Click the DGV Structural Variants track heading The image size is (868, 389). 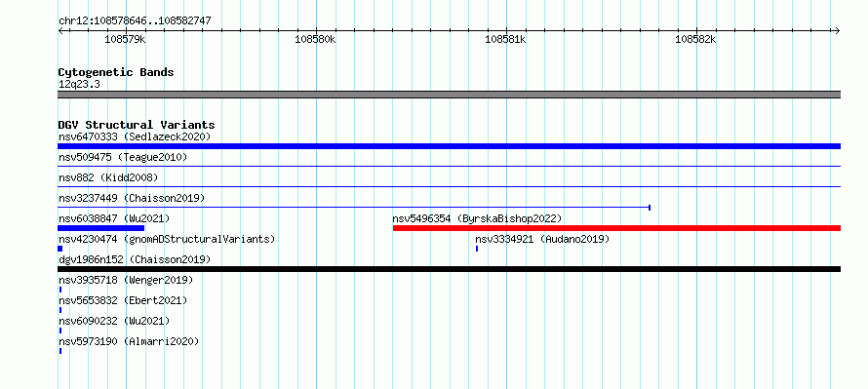(x=137, y=125)
